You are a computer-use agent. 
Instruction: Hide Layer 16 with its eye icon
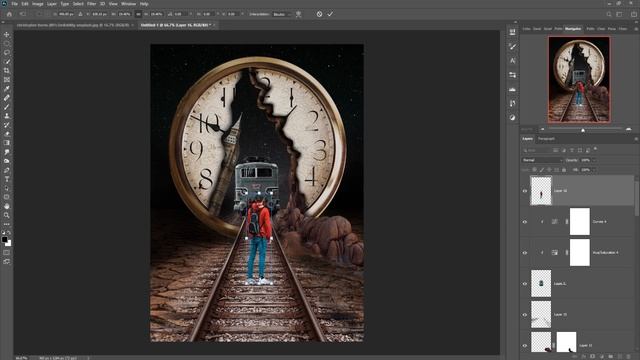point(525,191)
